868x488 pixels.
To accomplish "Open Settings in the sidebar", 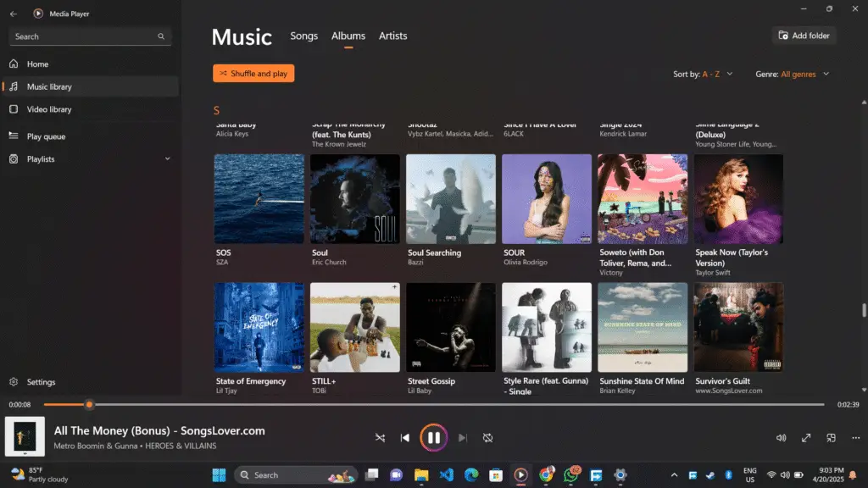I will pyautogui.click(x=90, y=382).
